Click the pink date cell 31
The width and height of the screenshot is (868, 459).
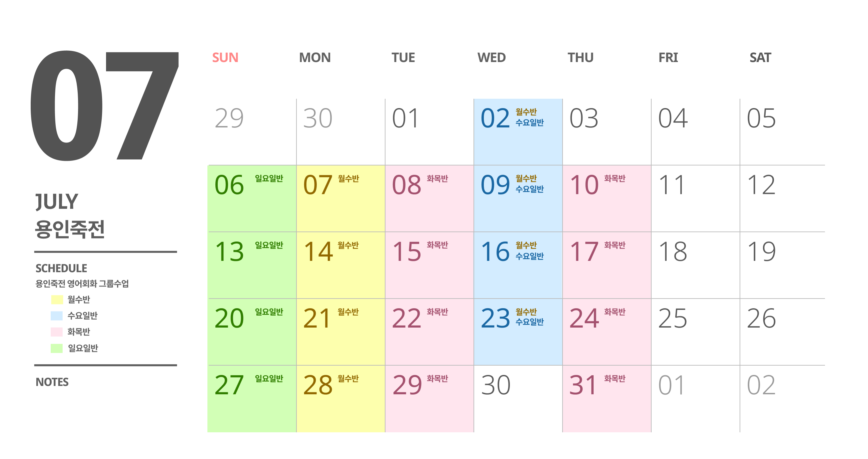pyautogui.click(x=607, y=399)
